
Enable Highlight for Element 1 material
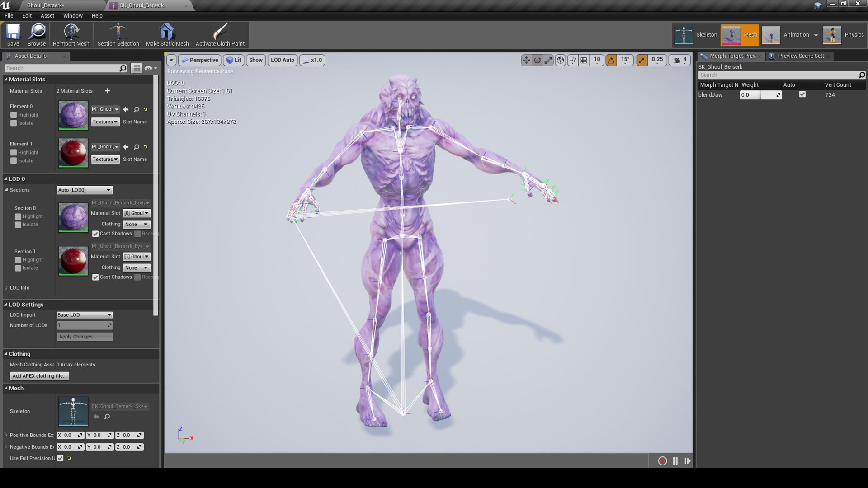[x=14, y=152]
